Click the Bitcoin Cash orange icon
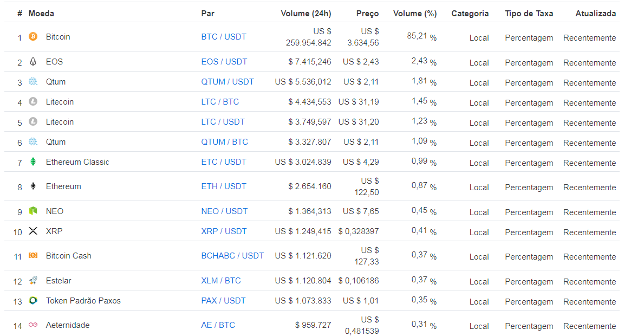 tap(33, 255)
